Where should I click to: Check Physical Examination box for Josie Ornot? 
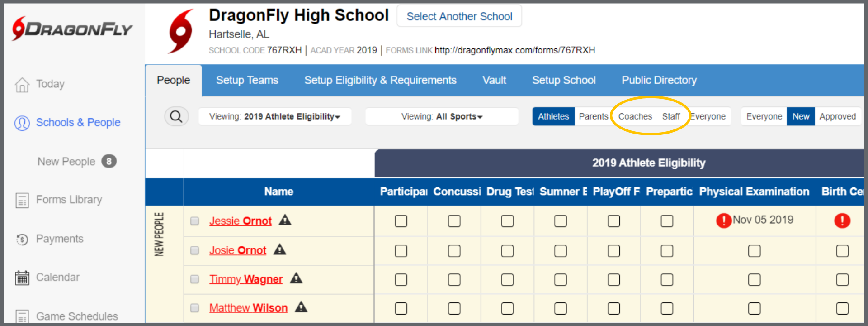[754, 251]
